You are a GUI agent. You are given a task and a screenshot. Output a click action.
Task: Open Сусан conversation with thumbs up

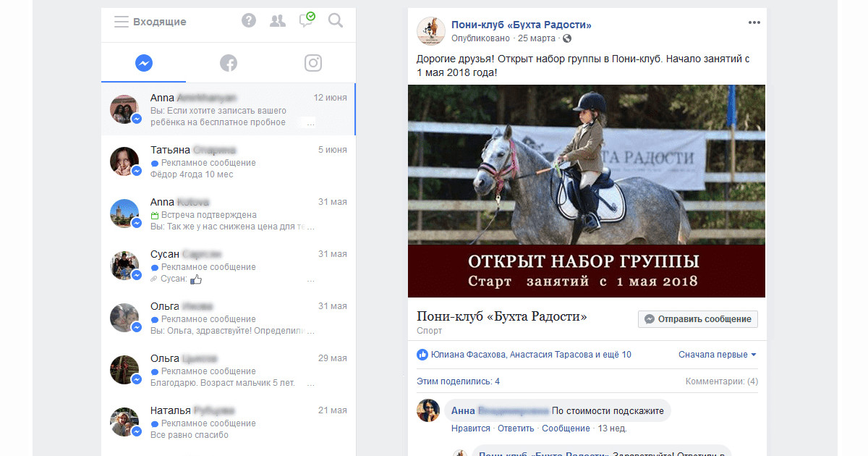(x=229, y=266)
